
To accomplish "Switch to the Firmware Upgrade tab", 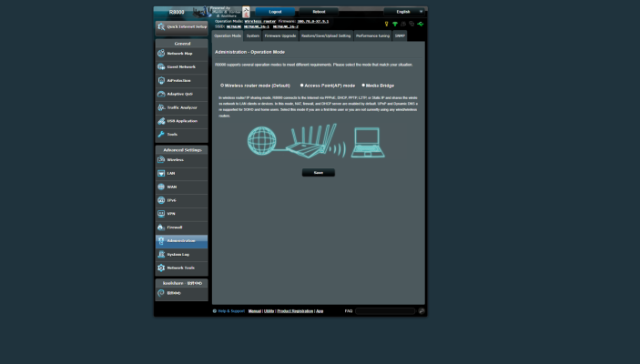I will pos(280,35).
